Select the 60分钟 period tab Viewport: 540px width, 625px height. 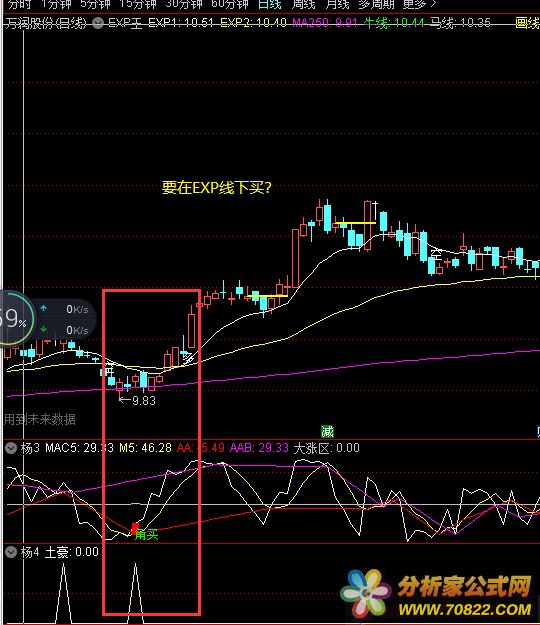pos(230,4)
